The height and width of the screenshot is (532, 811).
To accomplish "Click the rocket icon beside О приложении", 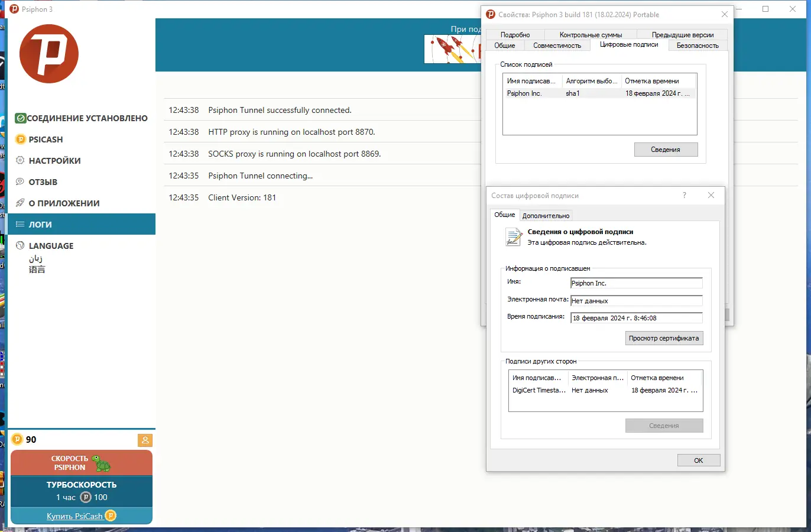I will pos(20,203).
